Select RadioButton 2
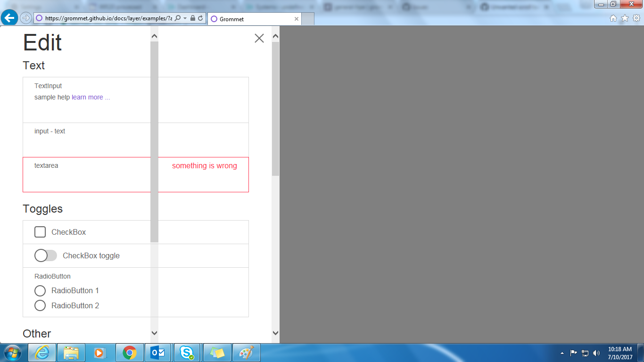This screenshot has width=644, height=362. [40, 305]
